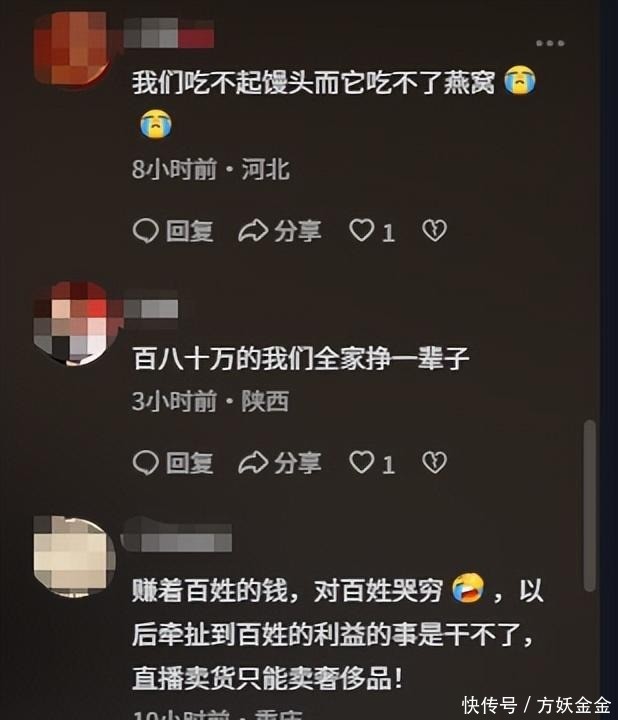This screenshot has width=618, height=720.
Task: Share the comment about steamed buns
Action: (x=280, y=231)
